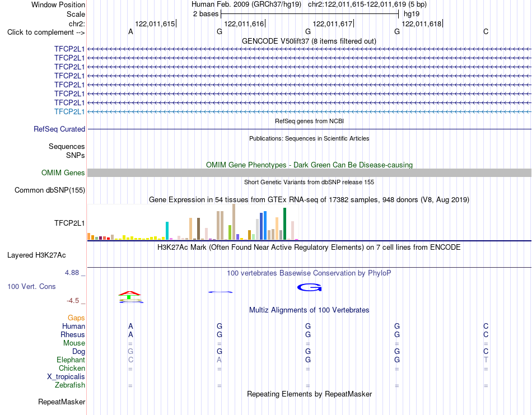Click the '2 bases' scale bar label

206,14
